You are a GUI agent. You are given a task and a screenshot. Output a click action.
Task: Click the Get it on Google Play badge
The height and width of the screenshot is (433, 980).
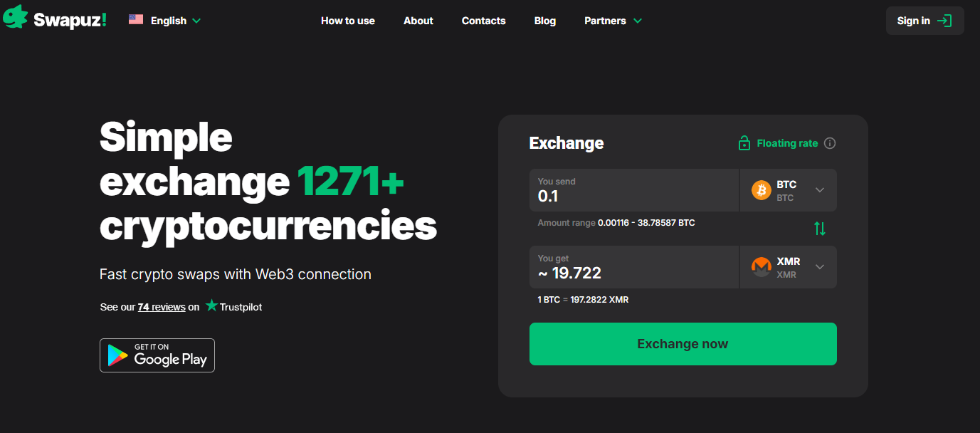point(157,355)
